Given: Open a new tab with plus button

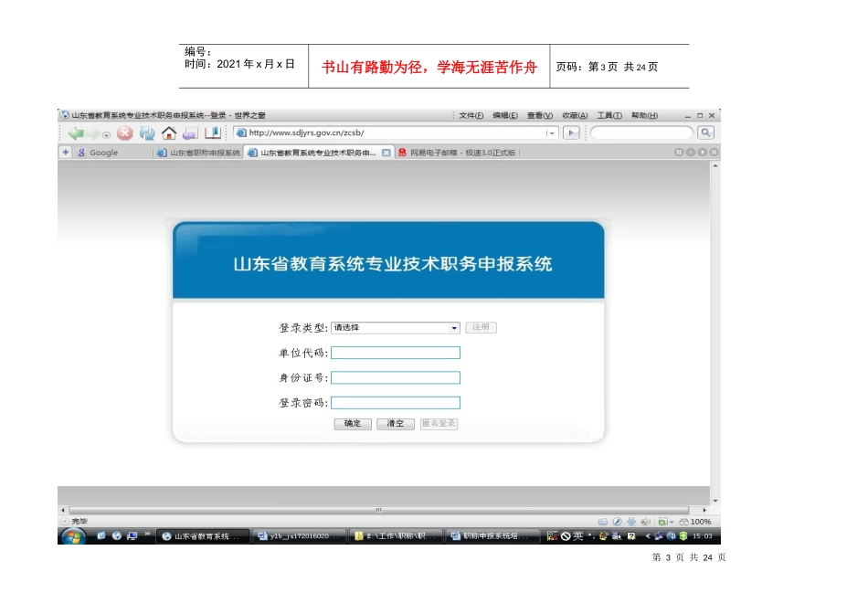Looking at the screenshot, I should point(65,152).
